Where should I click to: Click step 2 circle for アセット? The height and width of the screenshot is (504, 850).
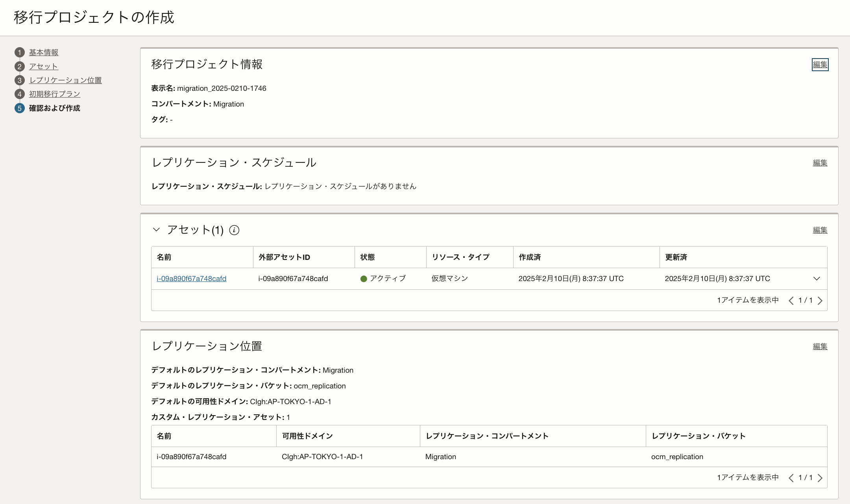click(x=20, y=66)
